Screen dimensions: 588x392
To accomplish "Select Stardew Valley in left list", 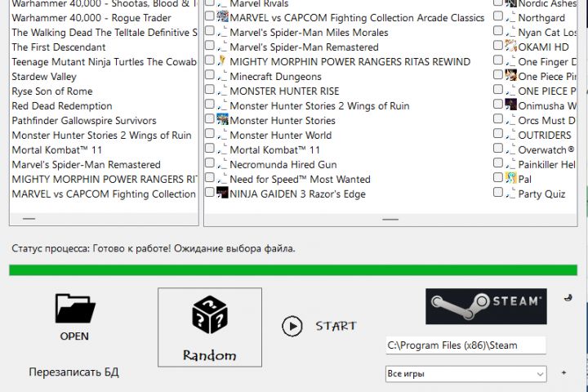I will [44, 77].
